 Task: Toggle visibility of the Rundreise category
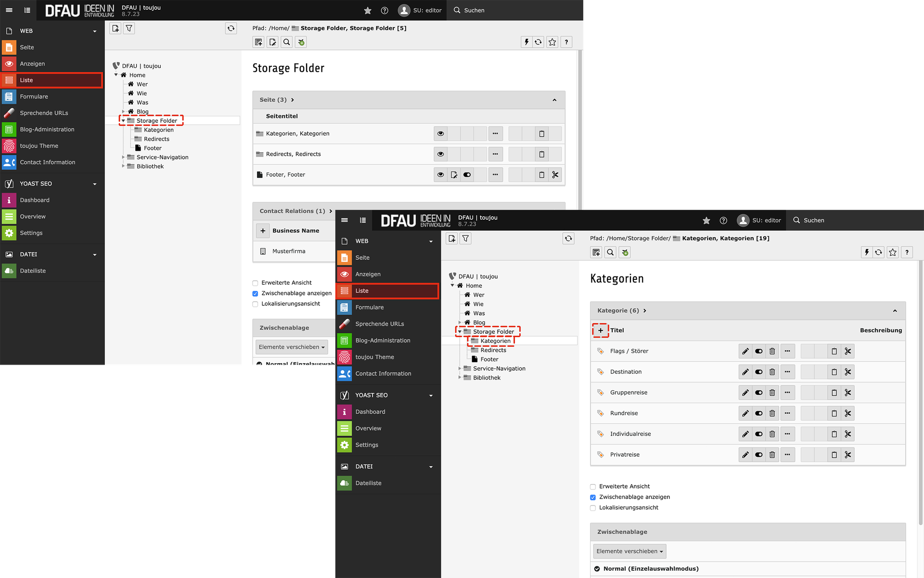(x=758, y=413)
